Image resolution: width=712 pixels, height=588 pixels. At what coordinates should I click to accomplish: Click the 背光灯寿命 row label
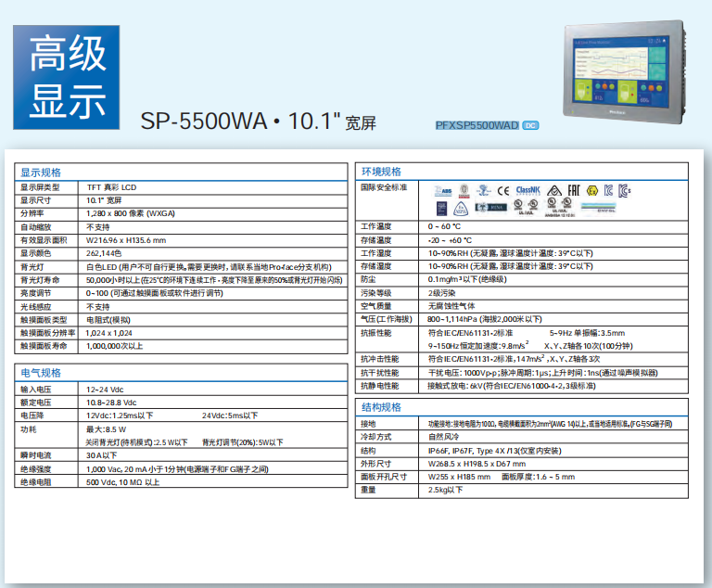click(40, 280)
